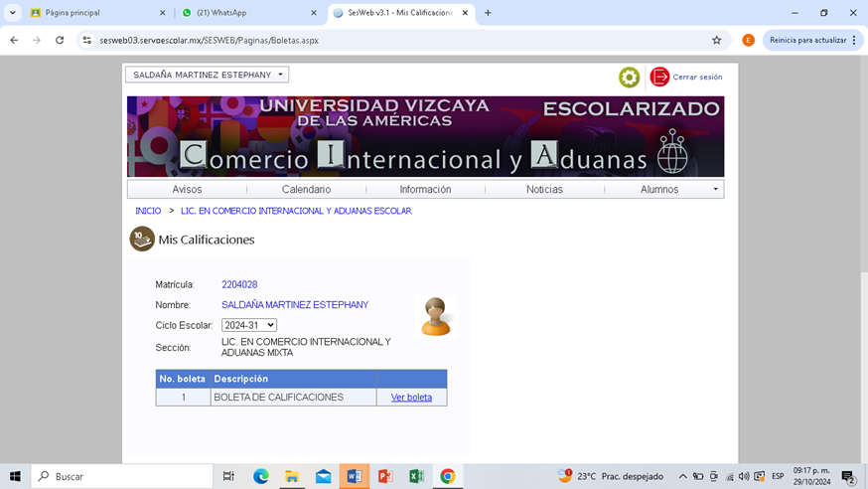The height and width of the screenshot is (489, 868).
Task: Click the Mis Calificaciones badge icon
Action: tap(142, 239)
